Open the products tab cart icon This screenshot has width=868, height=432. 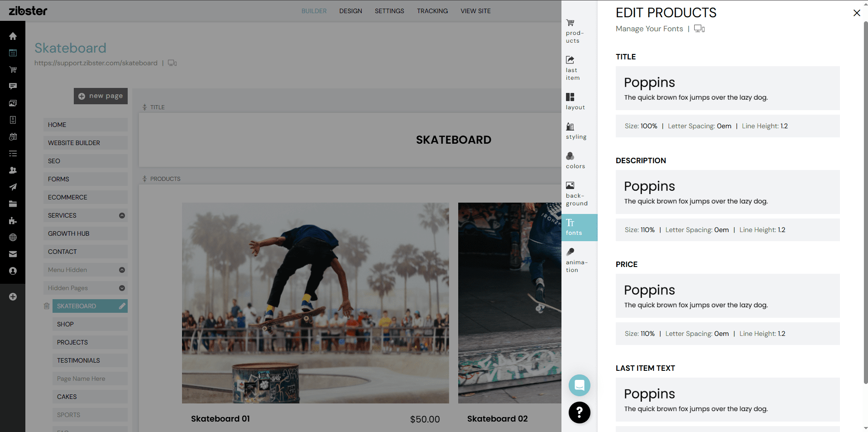click(x=570, y=23)
